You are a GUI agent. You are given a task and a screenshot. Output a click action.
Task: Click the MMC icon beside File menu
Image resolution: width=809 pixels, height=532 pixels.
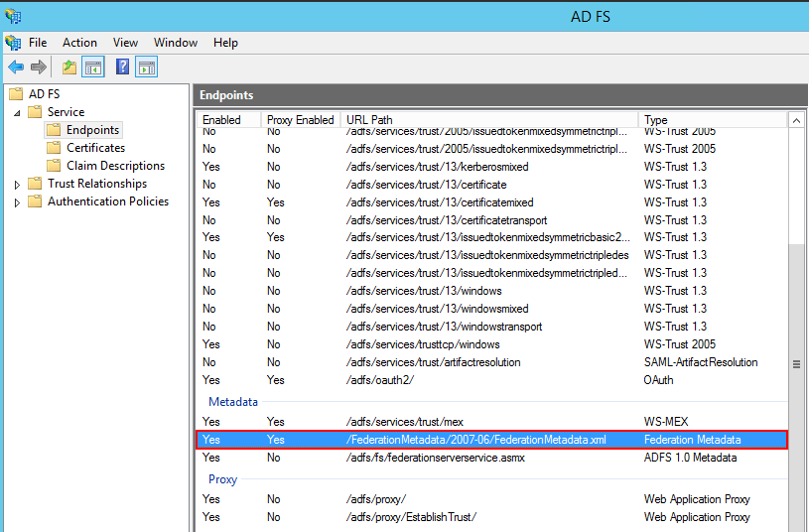(x=13, y=43)
